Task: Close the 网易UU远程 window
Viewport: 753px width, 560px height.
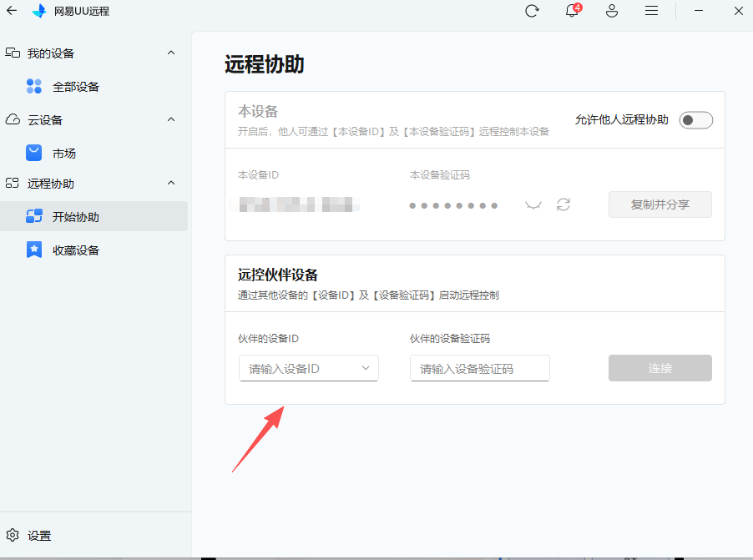Action: [x=739, y=11]
